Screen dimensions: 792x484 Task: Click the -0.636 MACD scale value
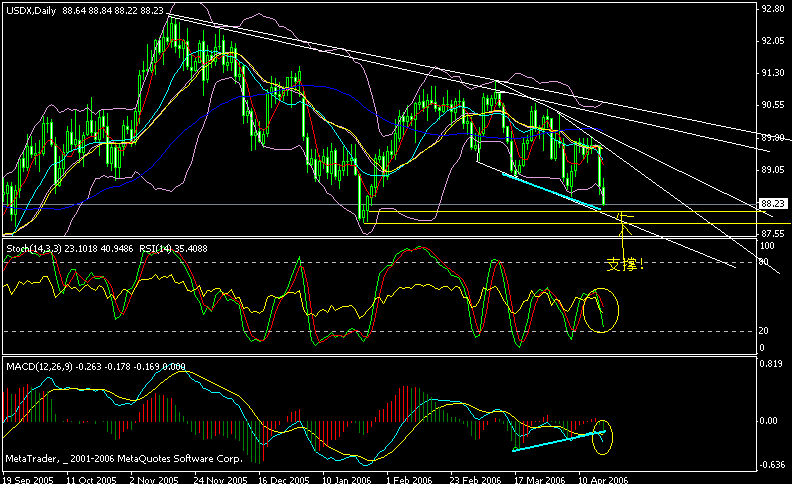[x=771, y=464]
